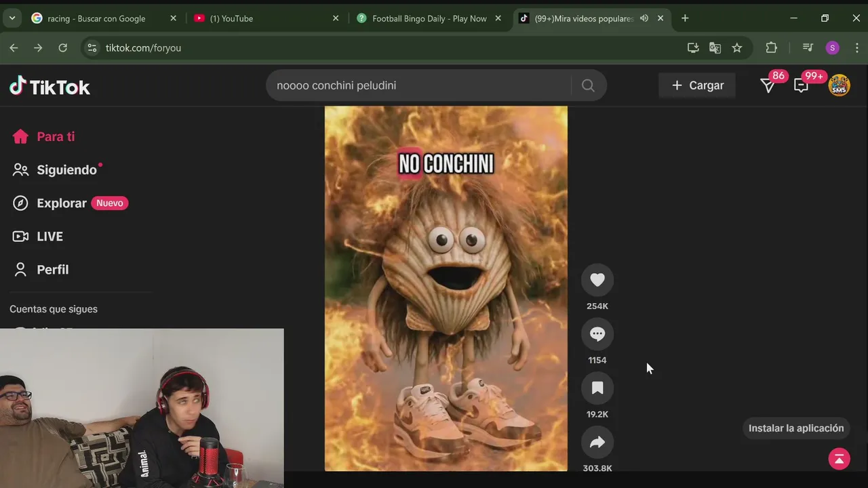View site information icon in address bar

click(x=92, y=47)
